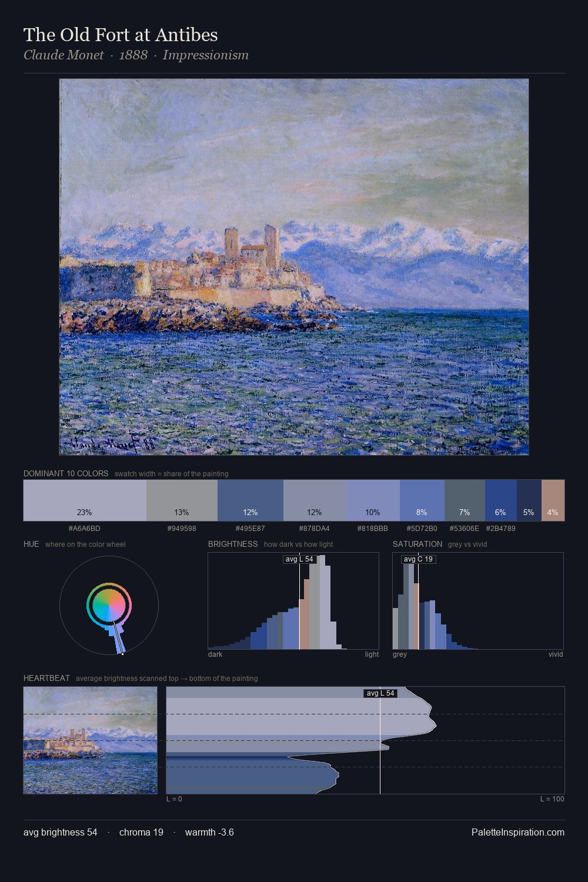The width and height of the screenshot is (588, 882).
Task: Click the heartbeat 'avg L 54' marker label
Action: [x=380, y=693]
